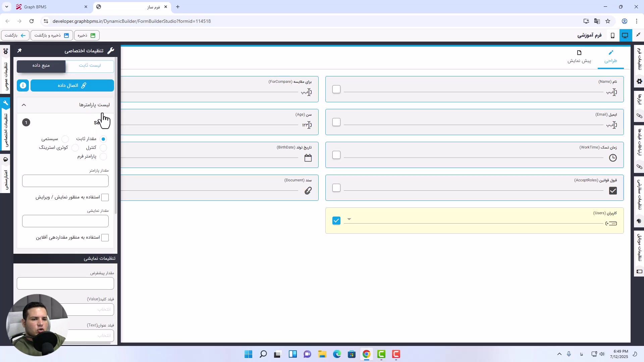Open the Users field dropdown arrow
The width and height of the screenshot is (644, 362).
pos(349,219)
